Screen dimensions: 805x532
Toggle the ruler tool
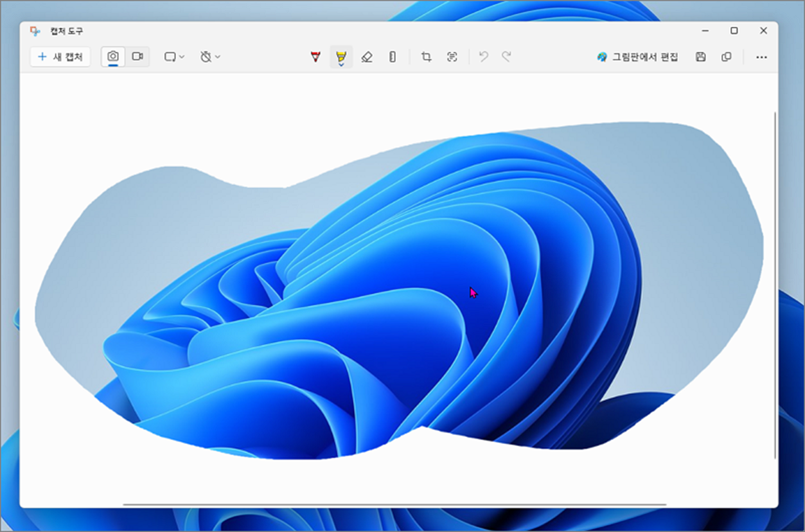[x=393, y=57]
